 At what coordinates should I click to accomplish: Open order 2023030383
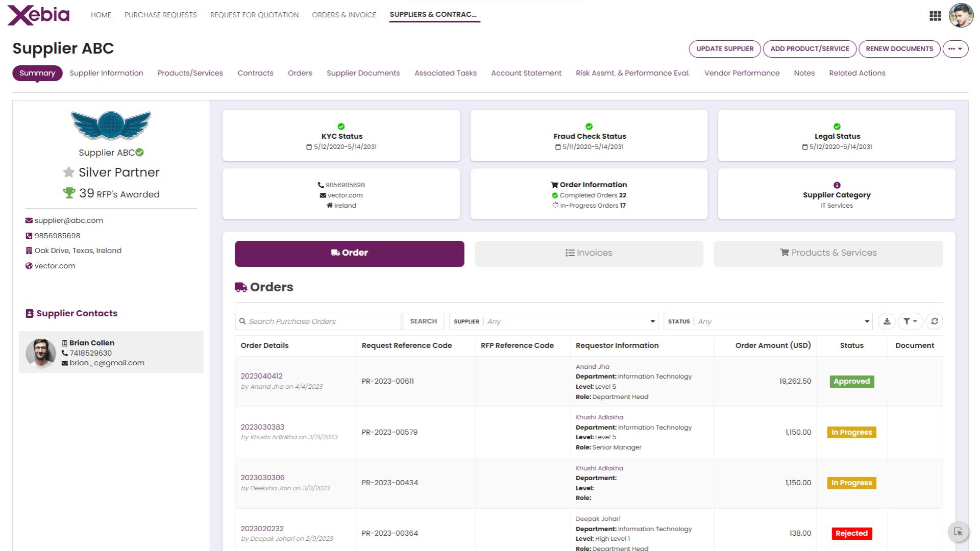coord(262,427)
